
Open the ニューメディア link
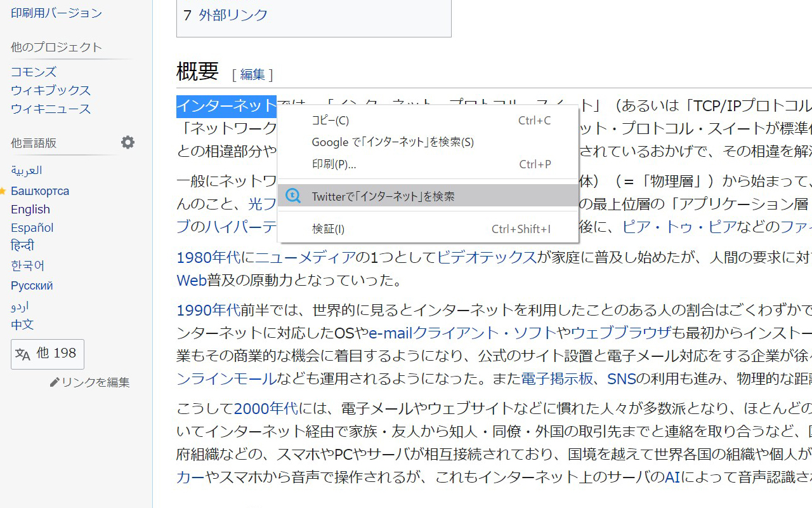(305, 257)
